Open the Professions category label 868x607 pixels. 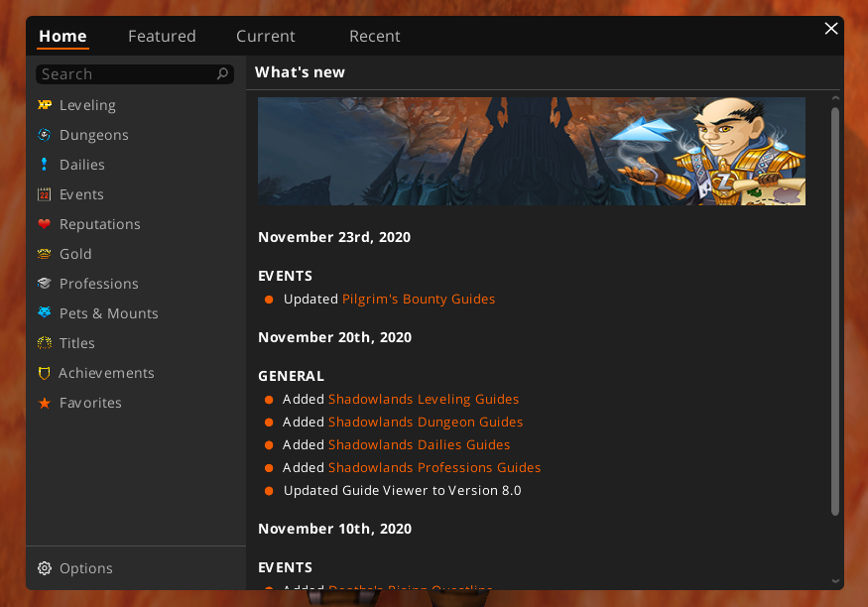pos(98,284)
